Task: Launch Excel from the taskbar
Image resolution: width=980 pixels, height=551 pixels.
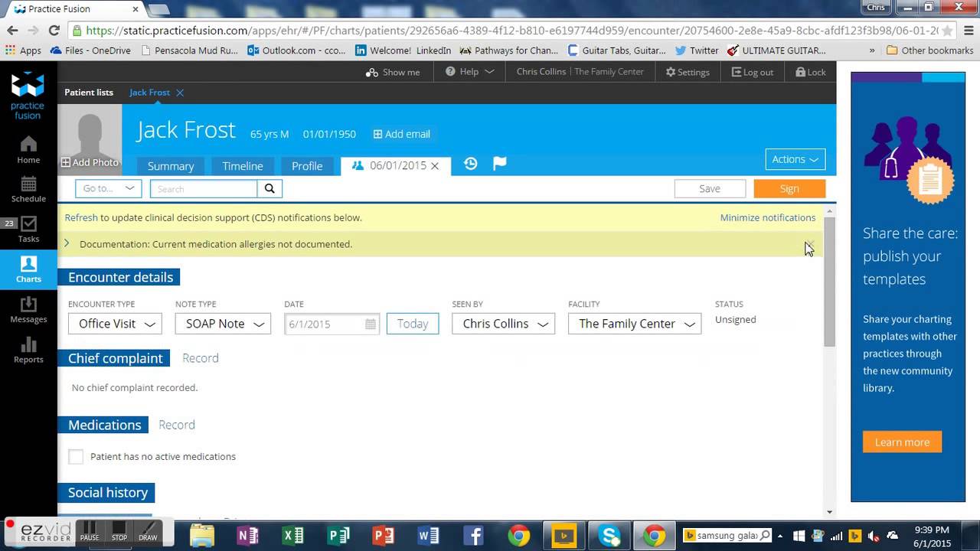Action: point(293,535)
